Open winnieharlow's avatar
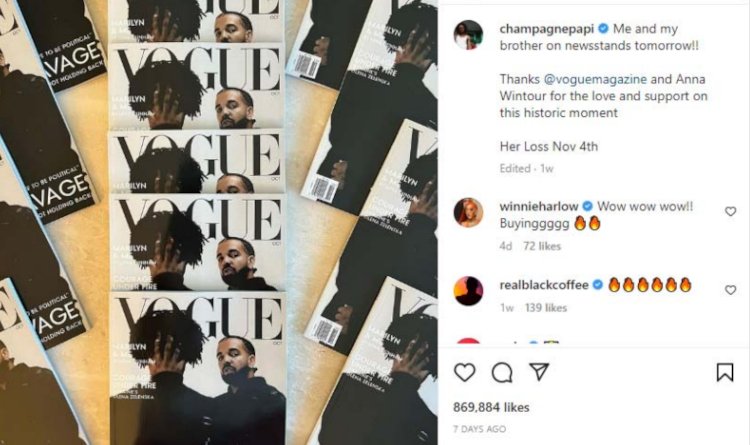Screen dimensions: 750x445 coord(468,212)
